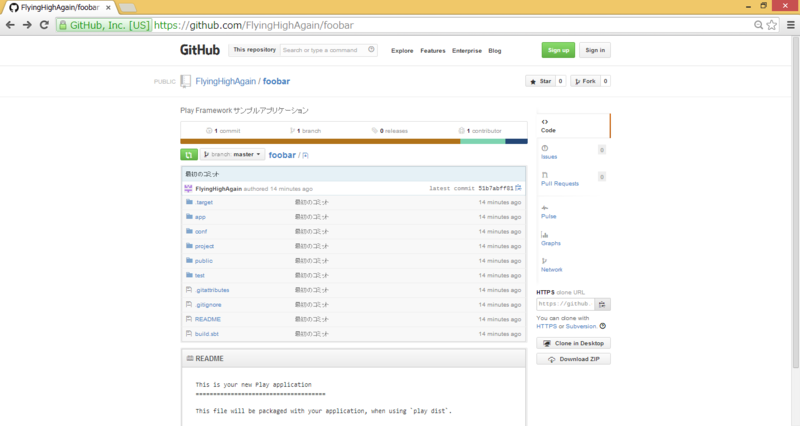Copy clone URL with the clipboard button
800x426 pixels.
tap(602, 304)
